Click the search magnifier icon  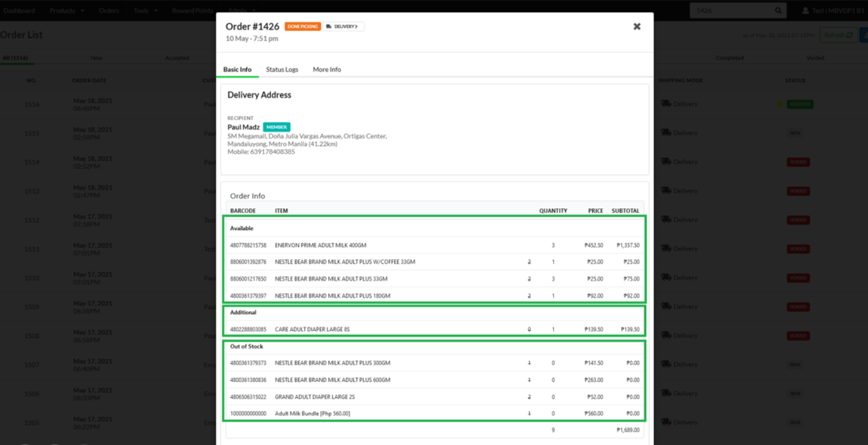pyautogui.click(x=778, y=11)
